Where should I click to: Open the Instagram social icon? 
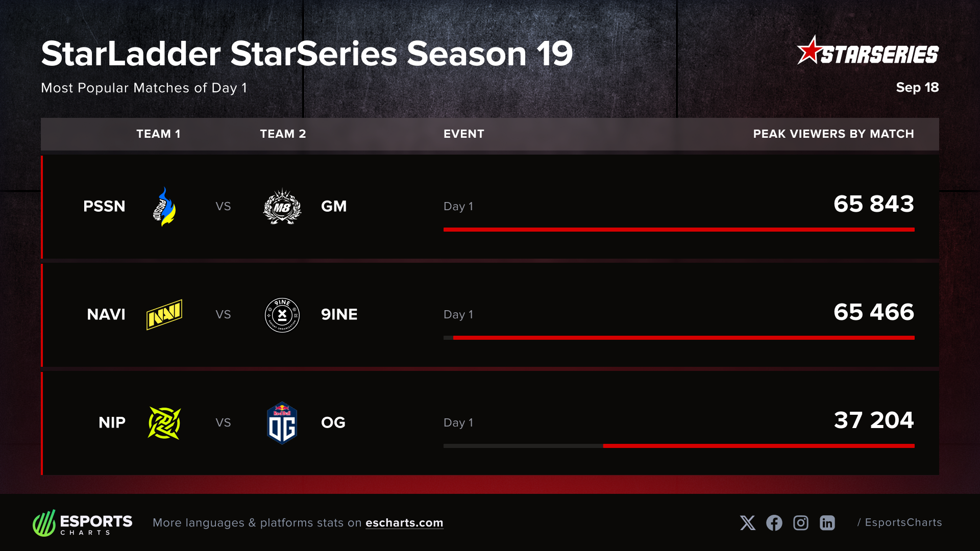(x=801, y=523)
